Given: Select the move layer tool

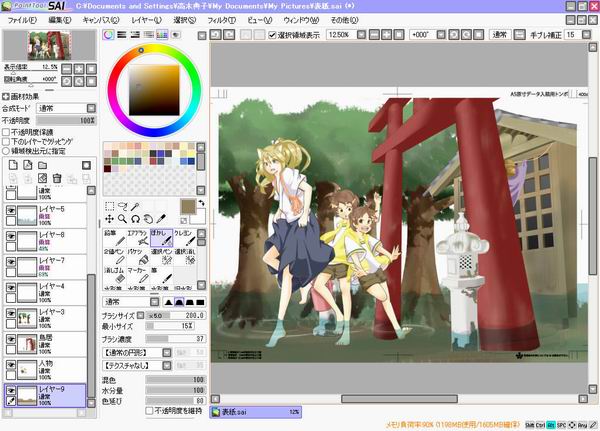Looking at the screenshot, I should [x=109, y=219].
